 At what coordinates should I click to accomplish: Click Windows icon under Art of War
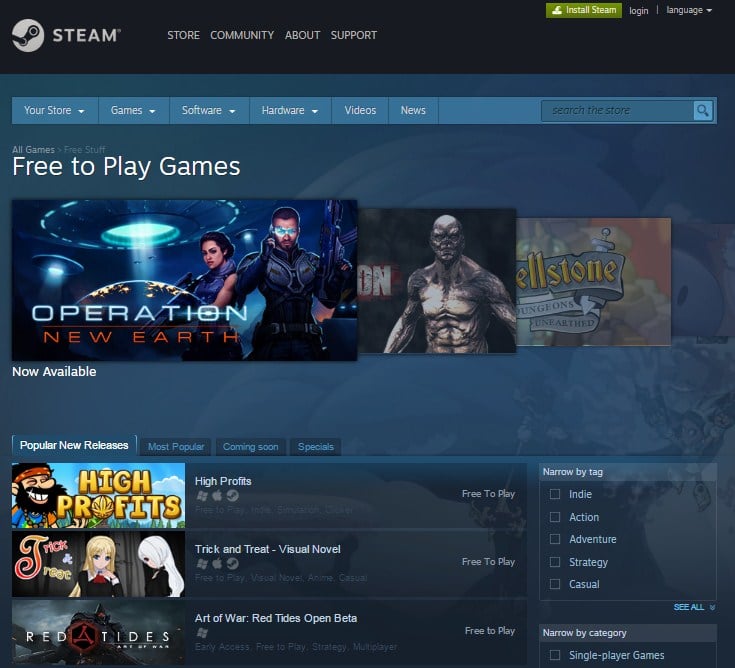(202, 633)
